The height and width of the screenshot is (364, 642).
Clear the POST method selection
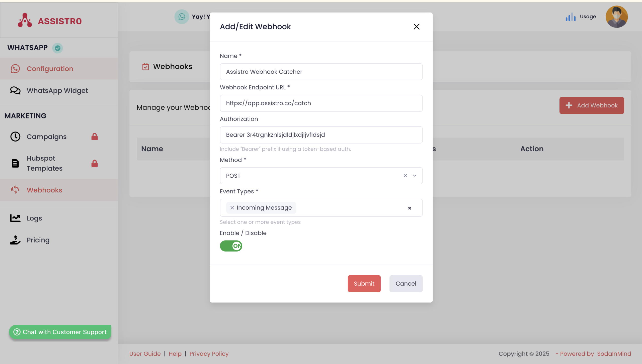[x=405, y=176]
